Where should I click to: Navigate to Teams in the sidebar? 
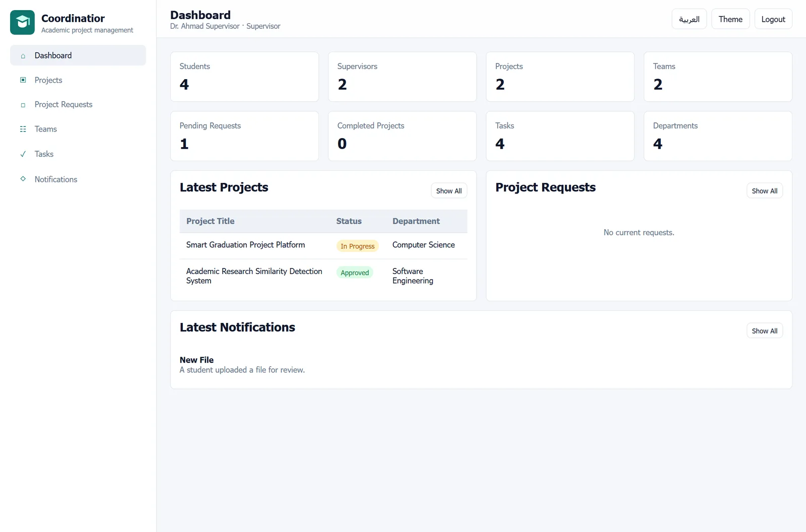click(x=78, y=129)
